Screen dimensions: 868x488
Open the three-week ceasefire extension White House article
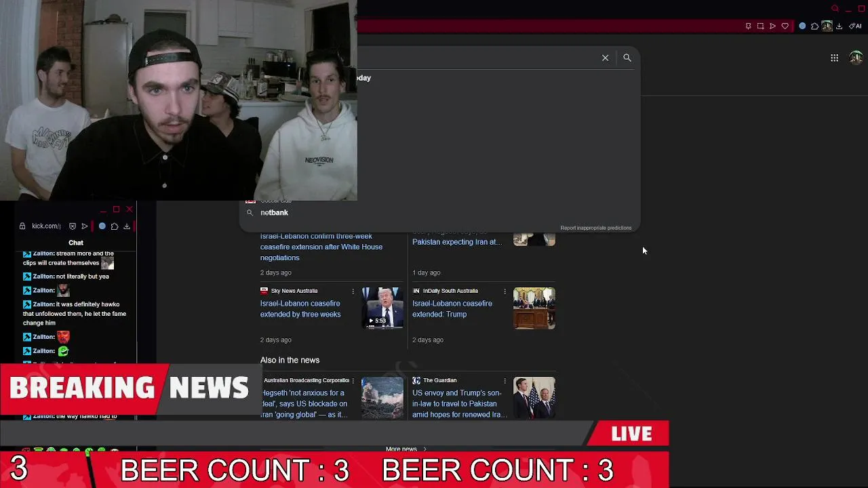pyautogui.click(x=321, y=247)
